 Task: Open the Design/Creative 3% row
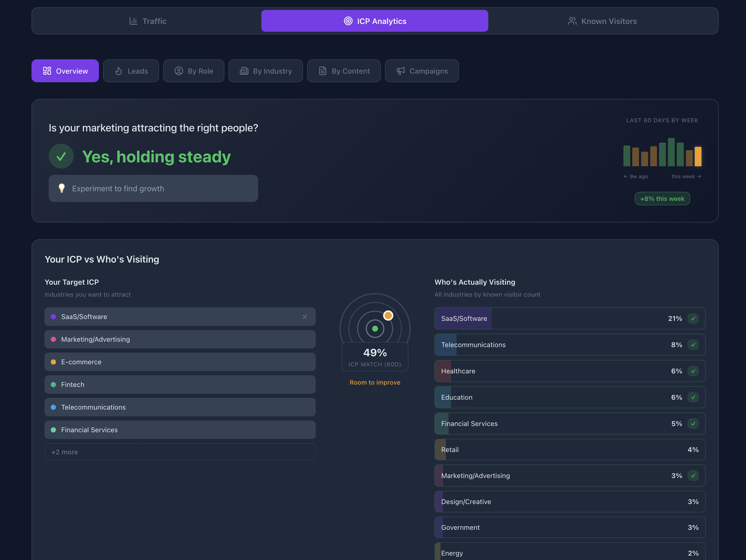point(570,502)
